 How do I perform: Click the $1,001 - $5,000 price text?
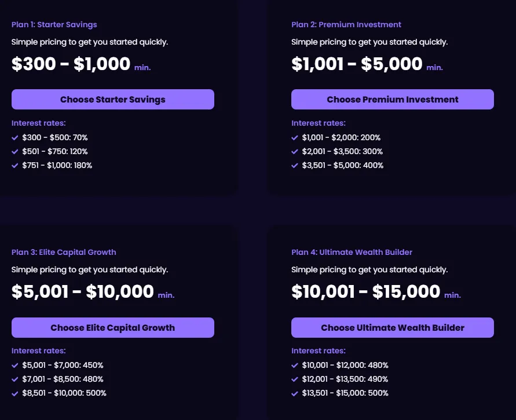coord(357,64)
